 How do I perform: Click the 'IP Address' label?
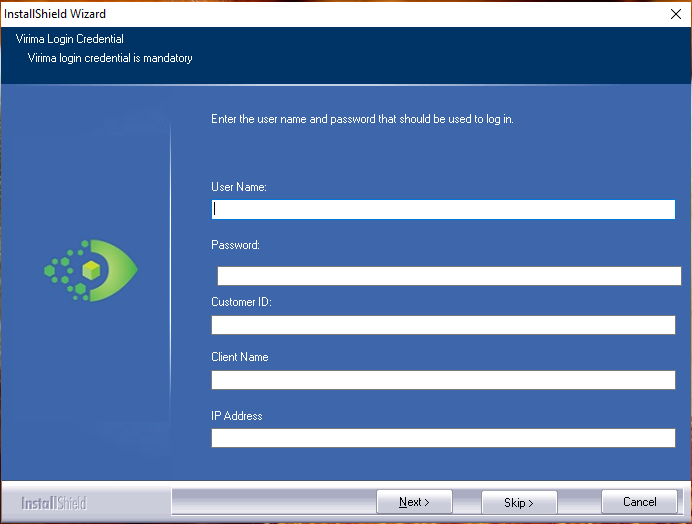(x=237, y=415)
